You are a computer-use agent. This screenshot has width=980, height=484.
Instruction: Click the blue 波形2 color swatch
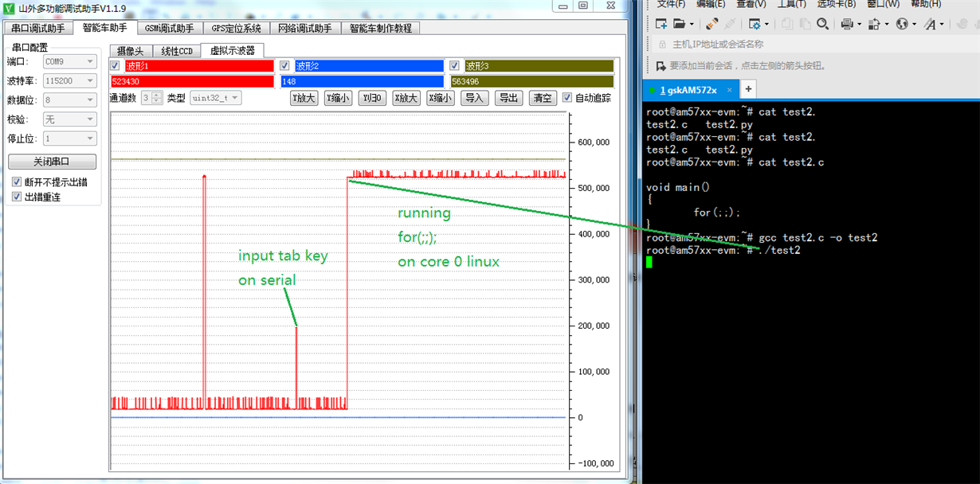(x=369, y=65)
